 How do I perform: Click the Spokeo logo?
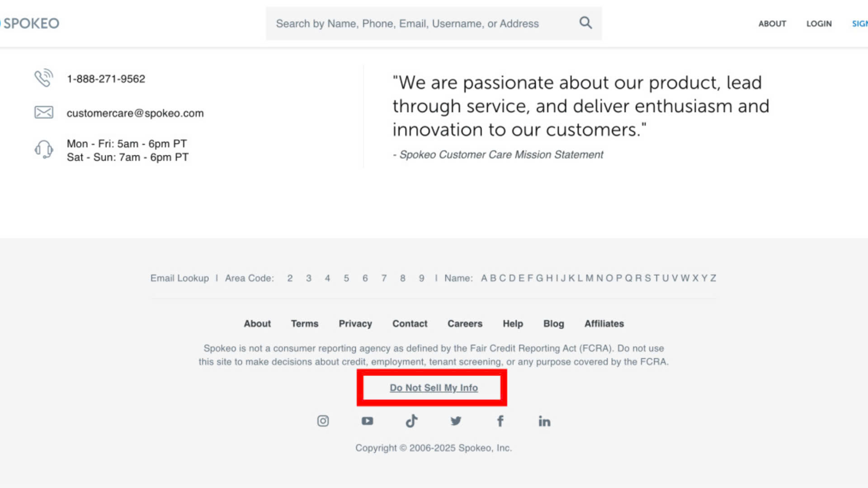point(31,23)
